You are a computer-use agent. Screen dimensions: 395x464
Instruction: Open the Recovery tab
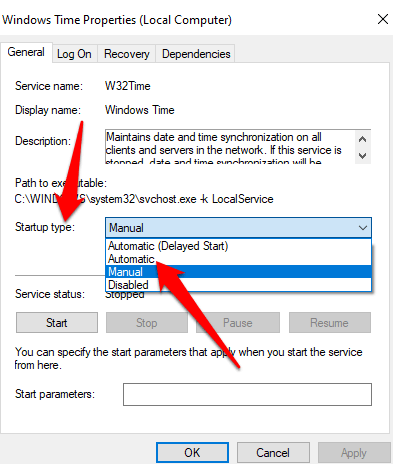[x=126, y=54]
